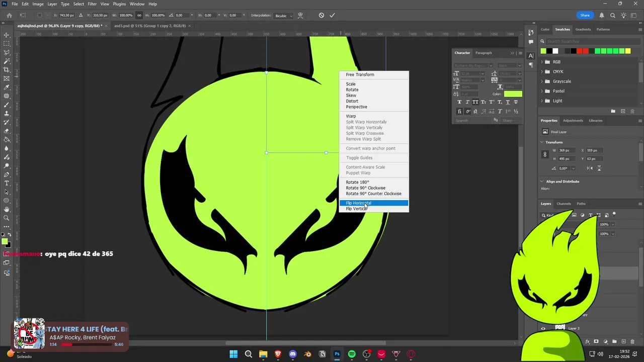Collapse the Align and Distribute section
This screenshot has width=644, height=362.
542,182
